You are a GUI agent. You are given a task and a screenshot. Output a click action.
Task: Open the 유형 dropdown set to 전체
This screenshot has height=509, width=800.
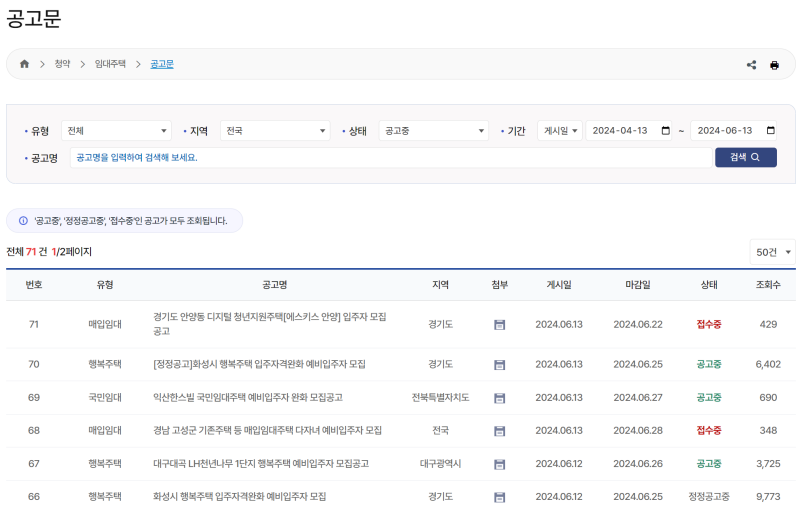click(x=116, y=131)
